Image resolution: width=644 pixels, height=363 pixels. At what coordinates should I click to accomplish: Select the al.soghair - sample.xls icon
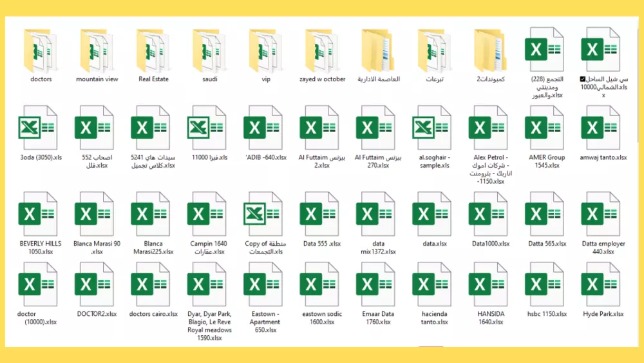click(431, 128)
